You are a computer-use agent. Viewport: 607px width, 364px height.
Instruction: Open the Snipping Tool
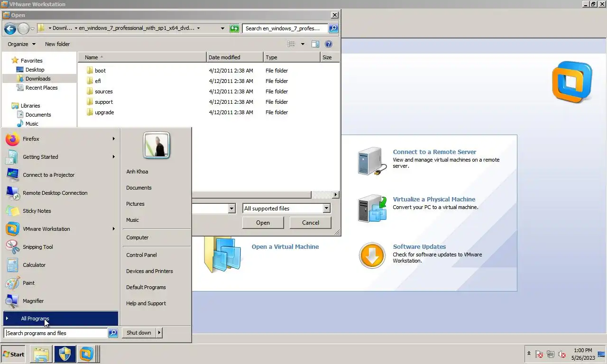(61, 247)
